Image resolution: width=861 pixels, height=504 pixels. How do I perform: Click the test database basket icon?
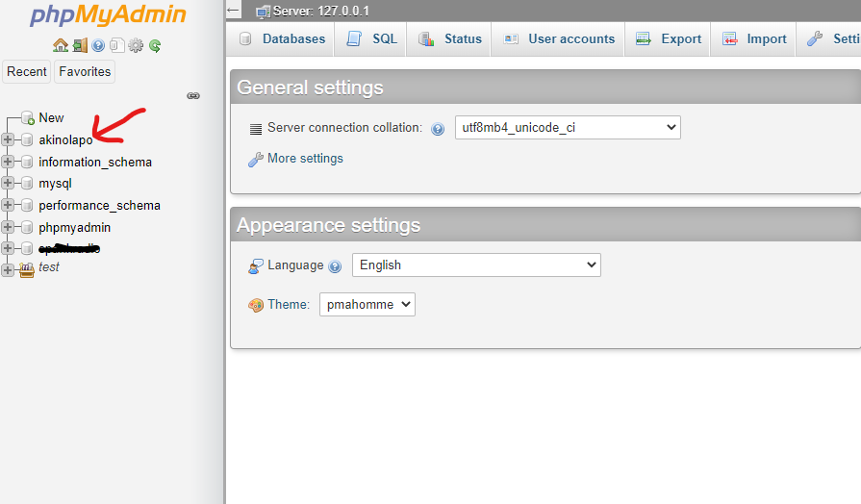tap(27, 269)
